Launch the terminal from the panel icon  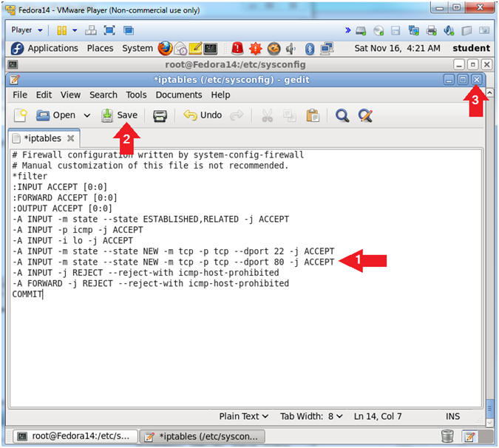coord(211,49)
